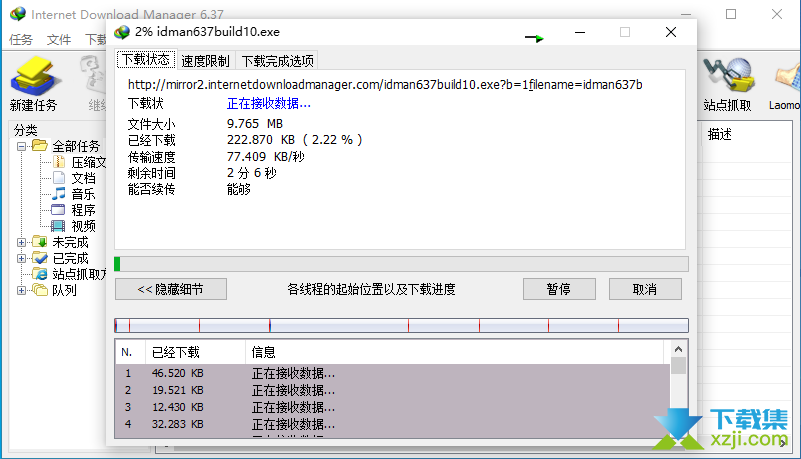Select thread row 2 with 19.521 KB
This screenshot has width=801, height=459.
[x=392, y=390]
